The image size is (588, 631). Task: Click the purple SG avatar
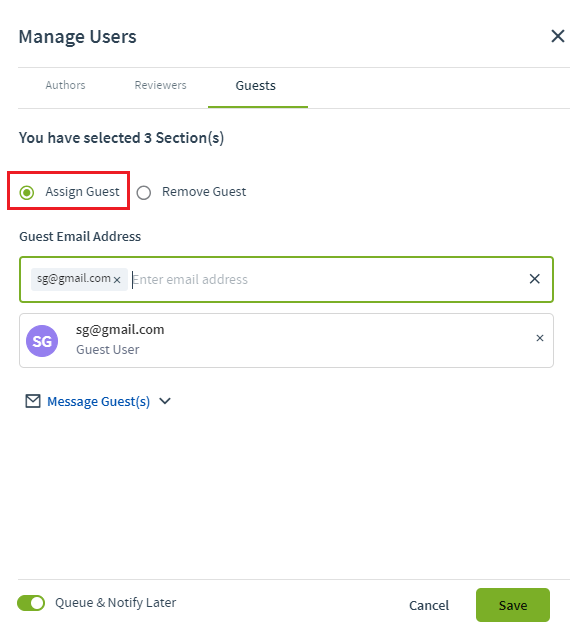(x=42, y=341)
